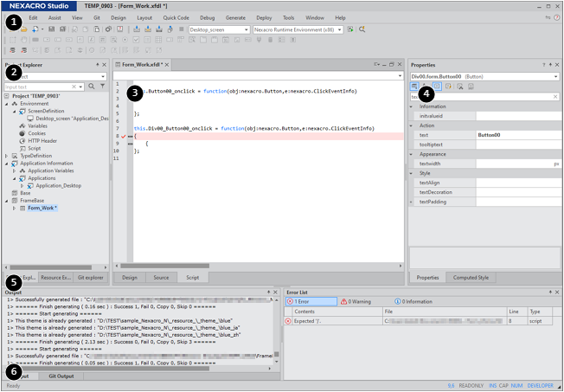Open the Nexacro Runtime Environment dropdown

click(340, 29)
